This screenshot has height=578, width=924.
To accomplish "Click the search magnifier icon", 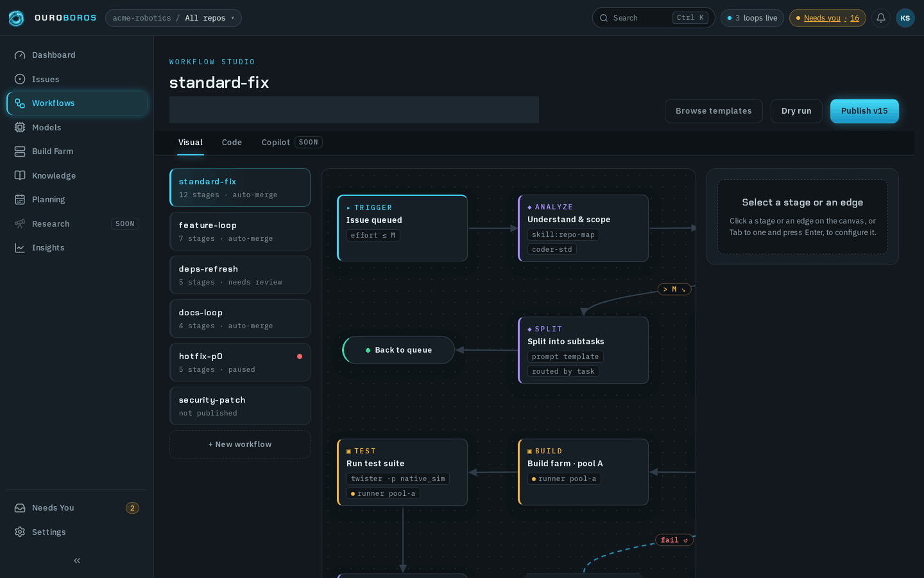I will point(604,18).
